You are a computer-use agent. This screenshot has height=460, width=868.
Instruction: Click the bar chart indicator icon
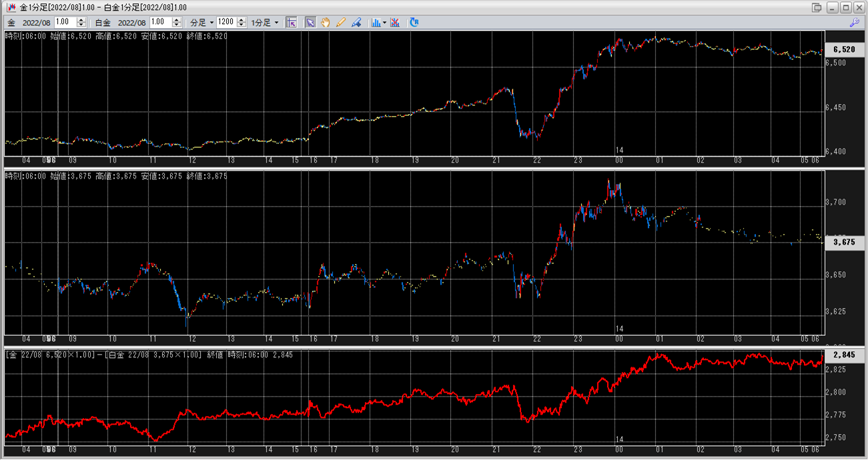376,22
